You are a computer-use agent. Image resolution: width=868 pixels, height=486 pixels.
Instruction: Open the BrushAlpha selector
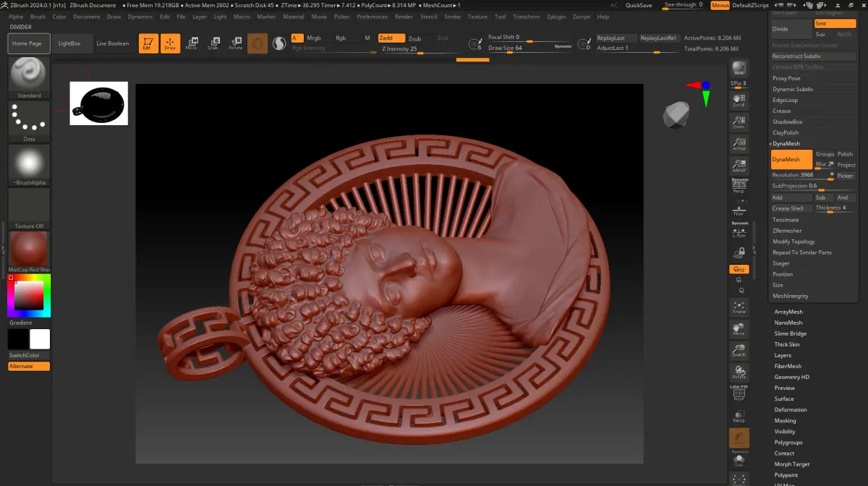coord(29,165)
